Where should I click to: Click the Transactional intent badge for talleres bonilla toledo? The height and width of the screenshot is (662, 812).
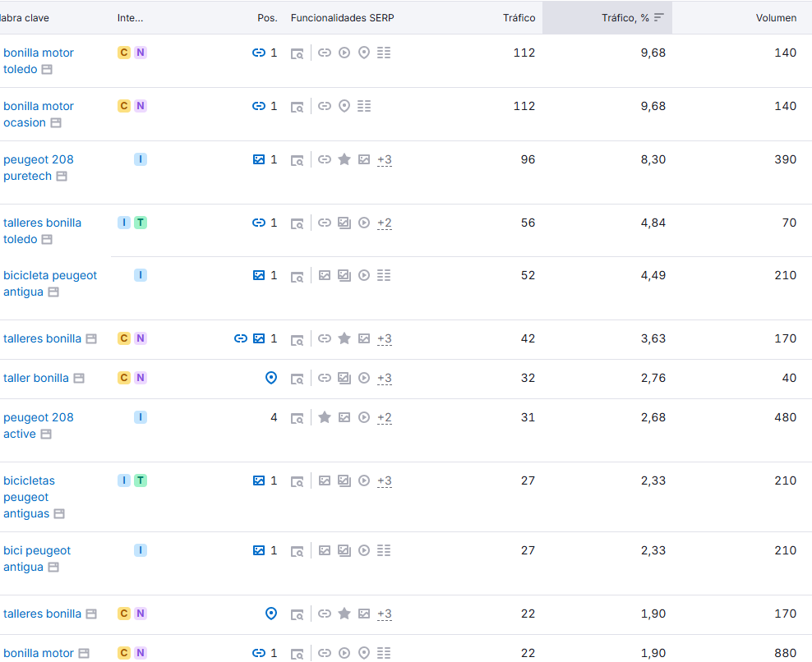pos(141,223)
